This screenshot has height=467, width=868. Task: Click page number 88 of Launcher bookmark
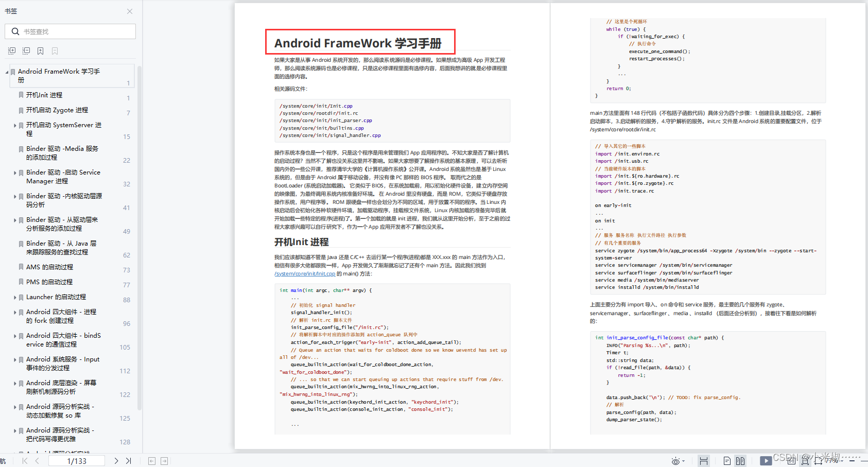pos(127,300)
